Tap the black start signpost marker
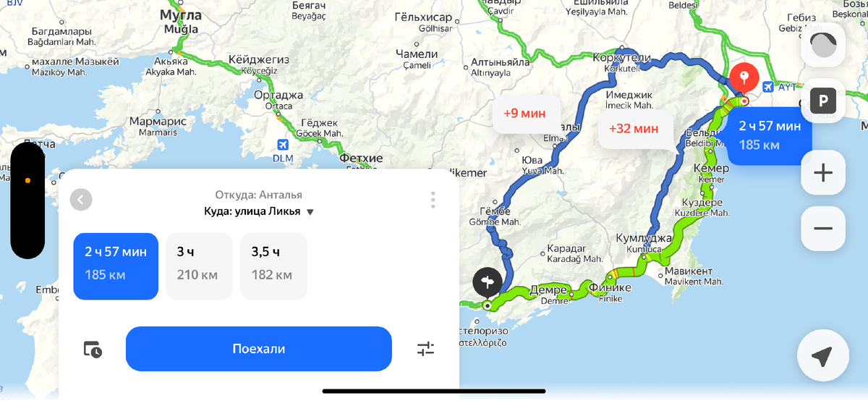 [488, 282]
